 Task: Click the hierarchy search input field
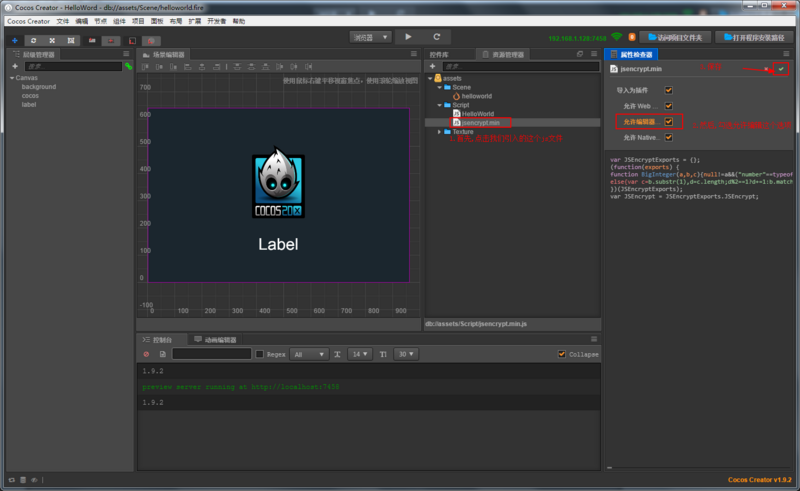pyautogui.click(x=73, y=66)
